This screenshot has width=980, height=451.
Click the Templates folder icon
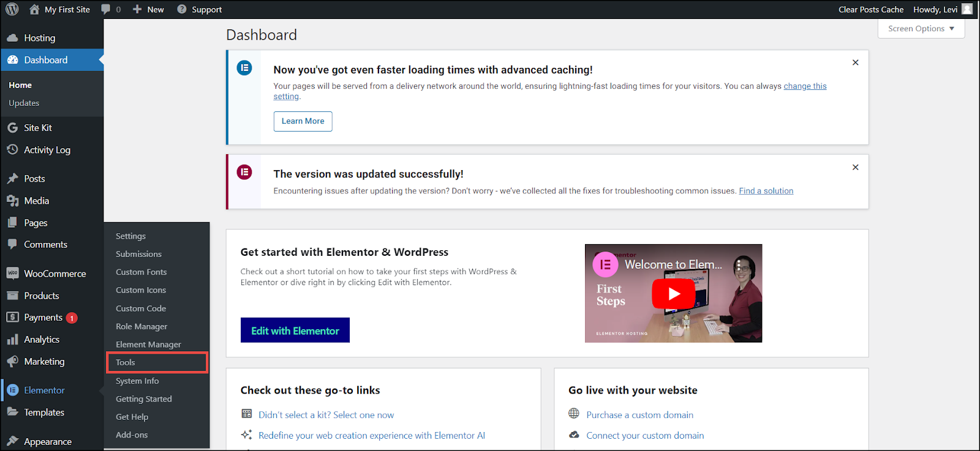[12, 412]
